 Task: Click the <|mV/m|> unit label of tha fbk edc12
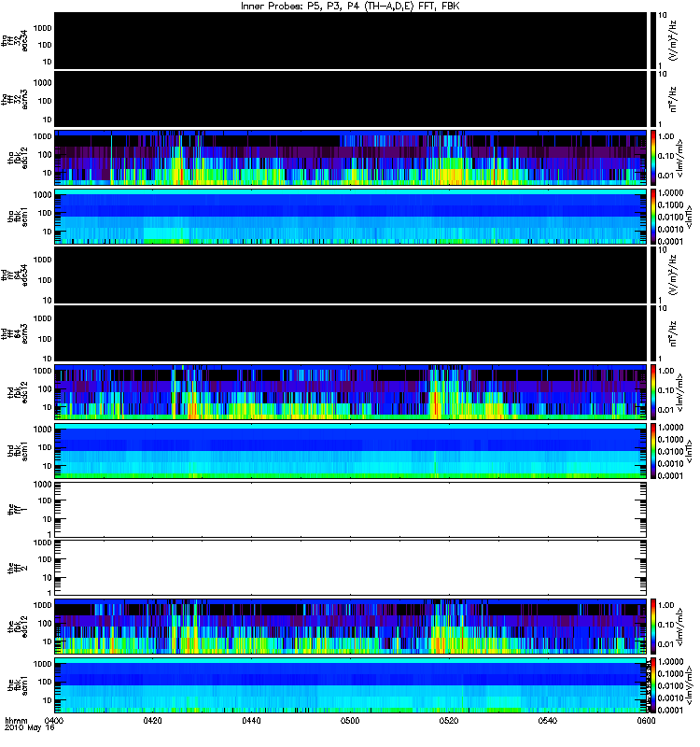tap(680, 158)
